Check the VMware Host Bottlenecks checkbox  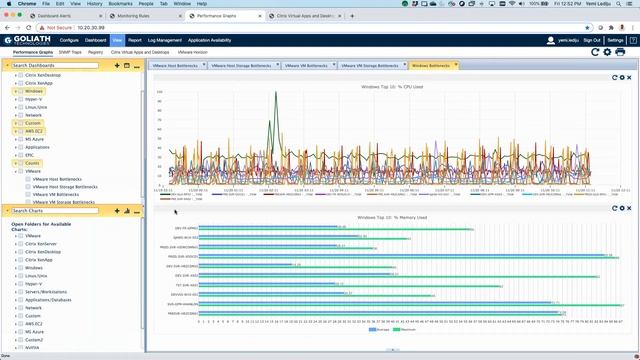[x=28, y=179]
